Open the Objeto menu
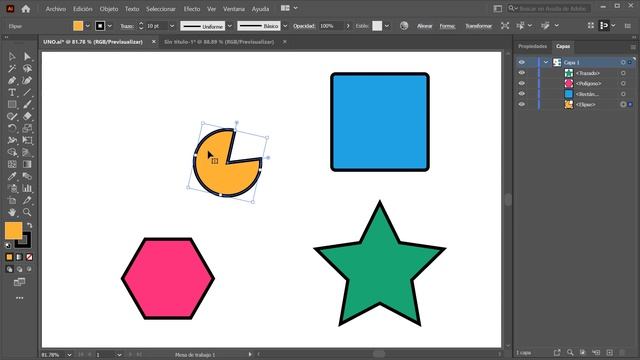This screenshot has height=360, width=640. [109, 9]
